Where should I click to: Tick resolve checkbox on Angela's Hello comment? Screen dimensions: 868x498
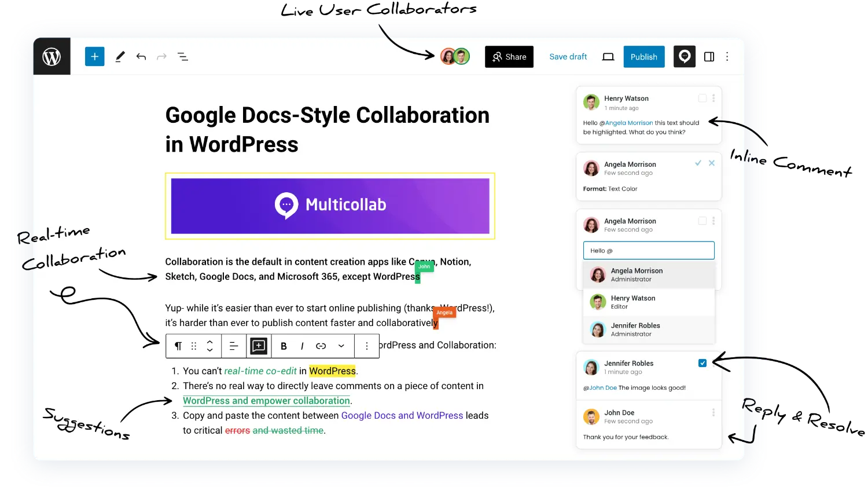[703, 221]
